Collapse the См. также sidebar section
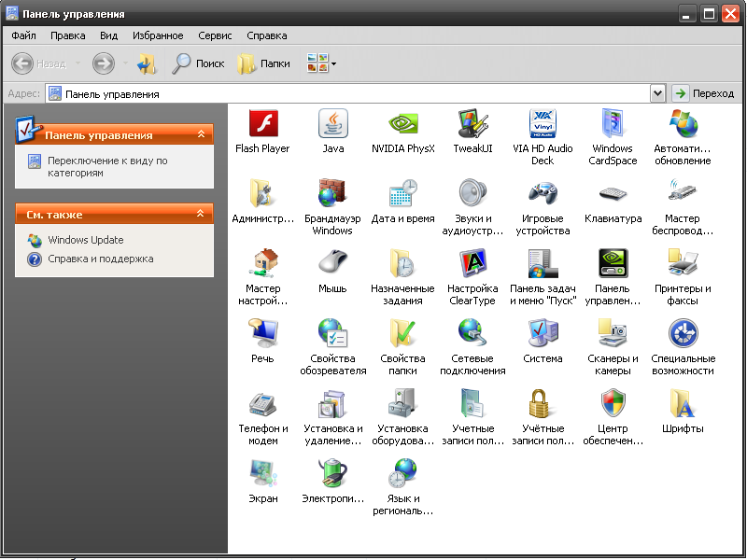The width and height of the screenshot is (747, 560). (x=201, y=214)
